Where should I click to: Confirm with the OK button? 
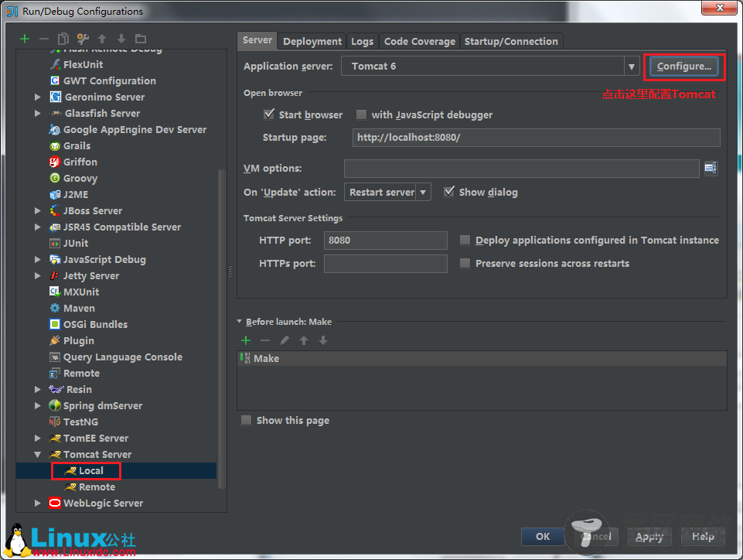(543, 536)
